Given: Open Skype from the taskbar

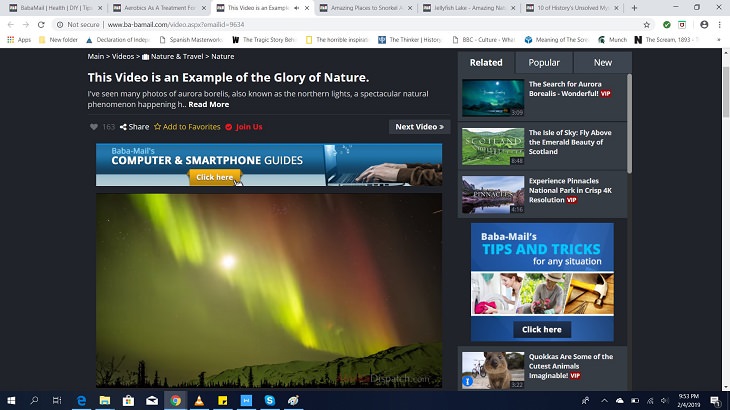Looking at the screenshot, I should pos(270,400).
